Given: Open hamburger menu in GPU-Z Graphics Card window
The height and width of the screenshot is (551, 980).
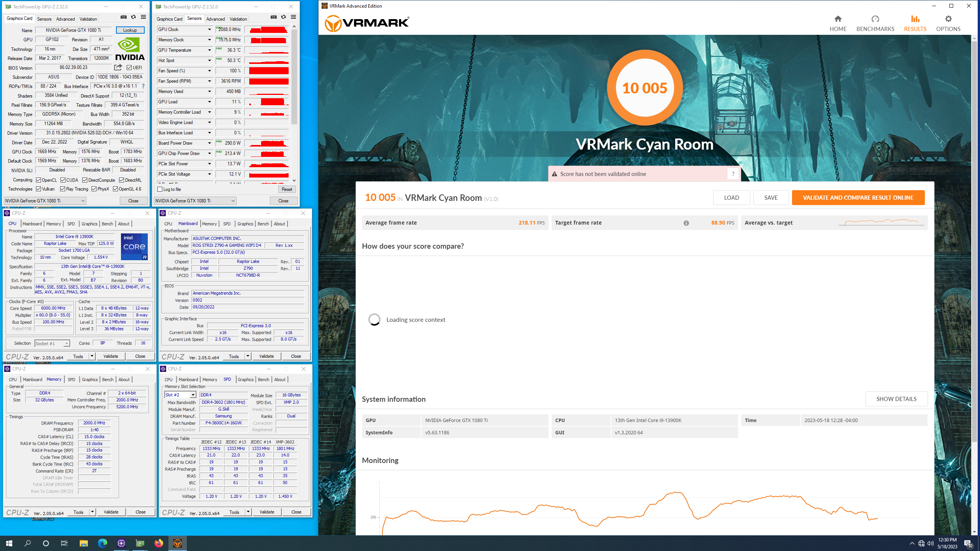Looking at the screenshot, I should click(143, 17).
